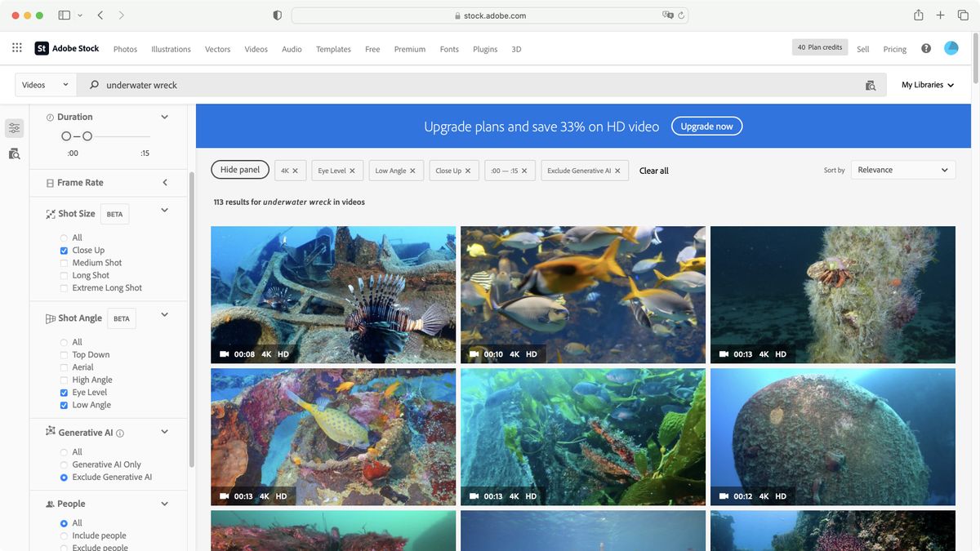Open the Adobe apps grid launcher
The image size is (980, 551).
16,47
